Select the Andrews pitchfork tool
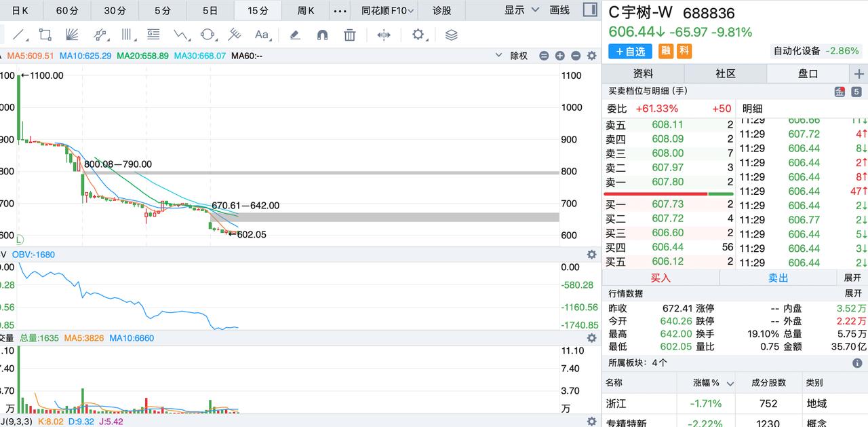This screenshot has height=427, width=868. tap(235, 35)
